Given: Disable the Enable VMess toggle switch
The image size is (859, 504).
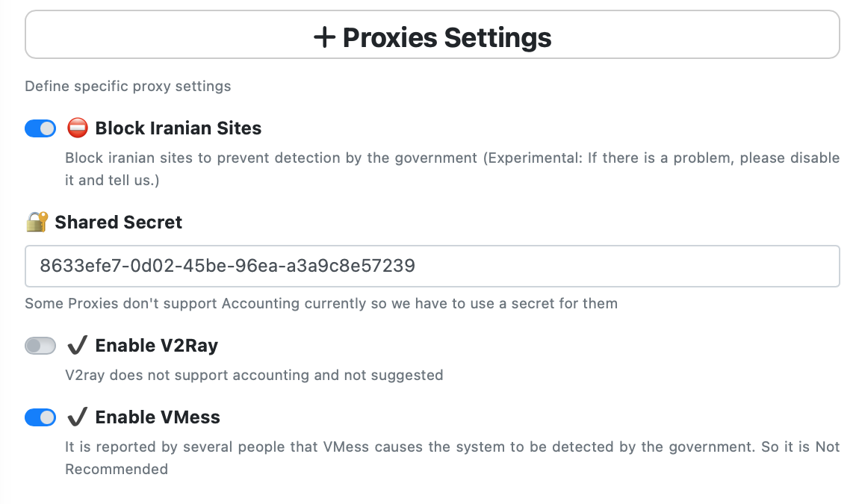Looking at the screenshot, I should [40, 417].
